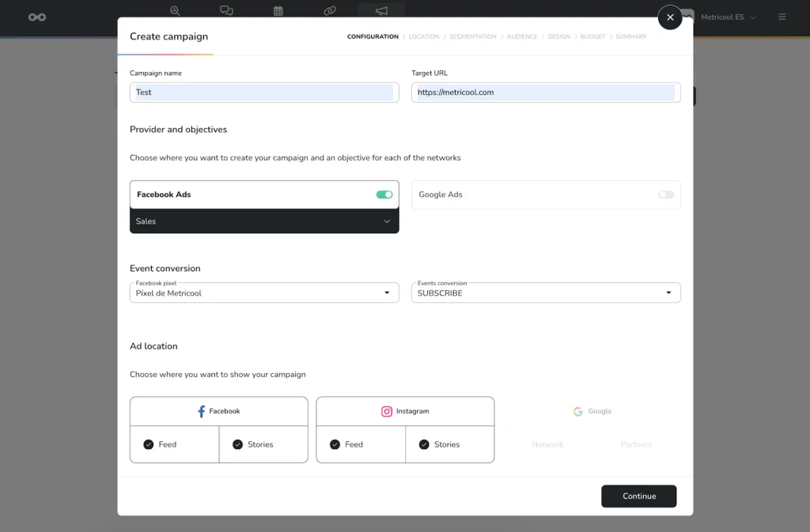Go to the LOCATION step
The image size is (810, 532).
[x=424, y=36]
